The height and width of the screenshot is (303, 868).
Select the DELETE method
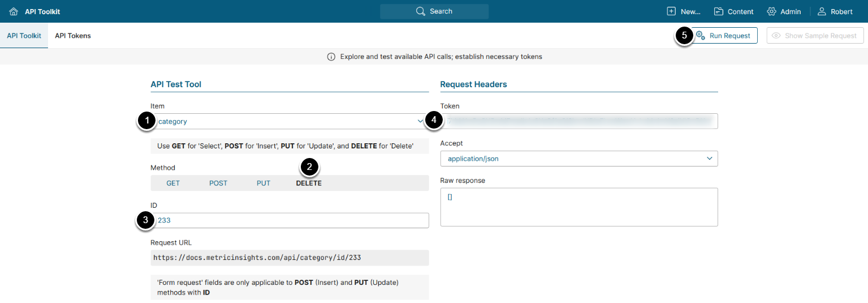pos(309,183)
